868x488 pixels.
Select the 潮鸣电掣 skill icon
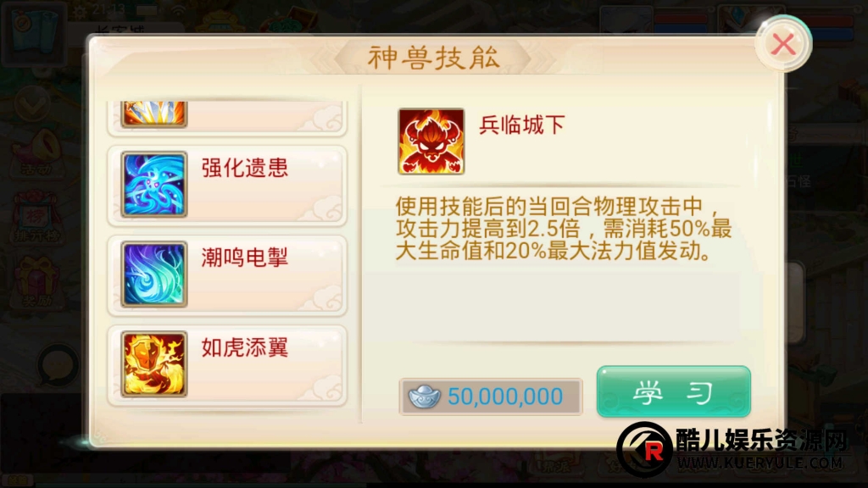tap(154, 274)
